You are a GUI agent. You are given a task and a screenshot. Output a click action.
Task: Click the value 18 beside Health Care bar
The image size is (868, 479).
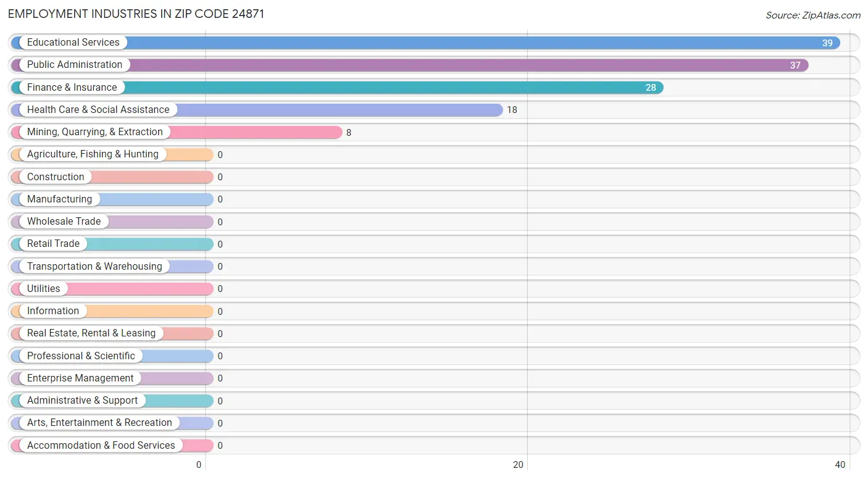click(x=512, y=110)
